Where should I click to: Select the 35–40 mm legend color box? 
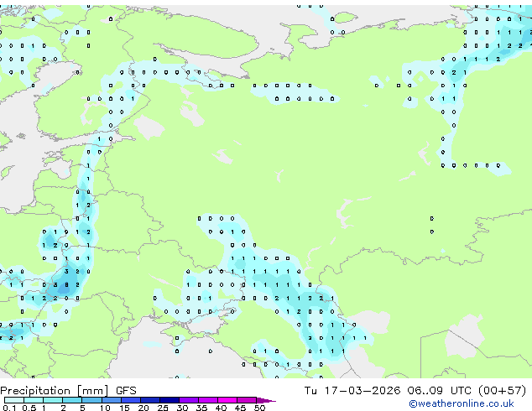[207, 400]
